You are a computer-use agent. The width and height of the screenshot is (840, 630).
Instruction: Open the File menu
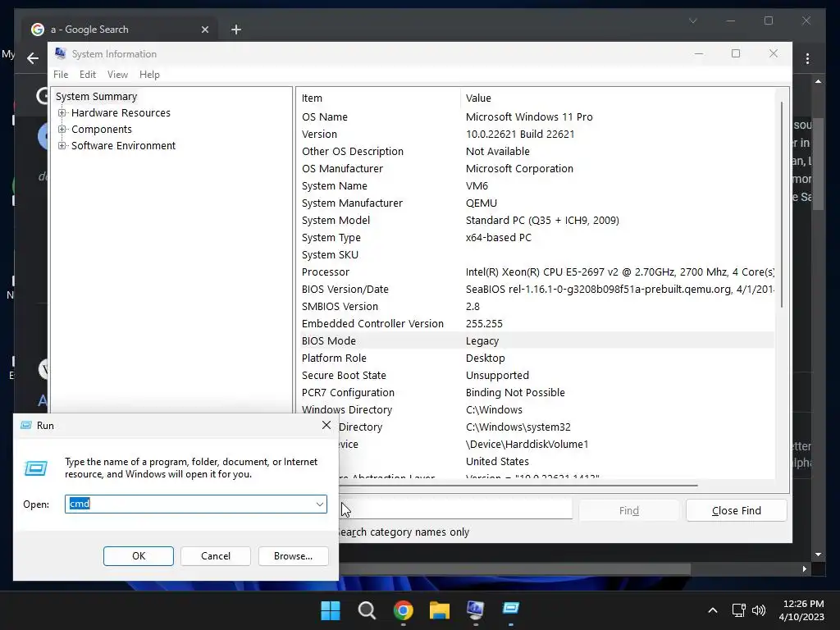click(61, 75)
